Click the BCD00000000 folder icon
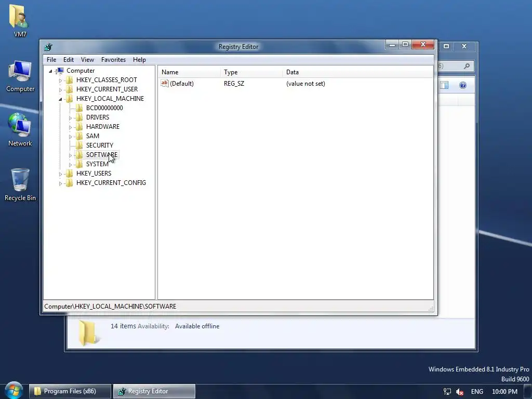This screenshot has width=532, height=399. coord(79,108)
